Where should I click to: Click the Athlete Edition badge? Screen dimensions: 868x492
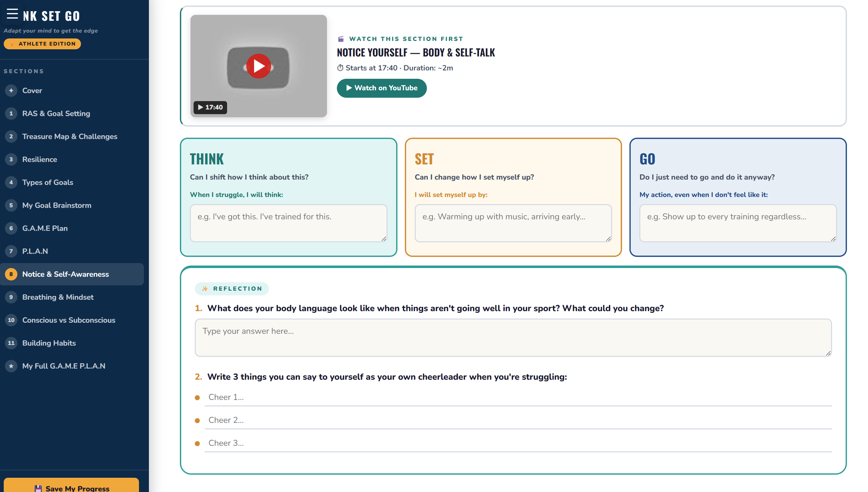pyautogui.click(x=42, y=44)
